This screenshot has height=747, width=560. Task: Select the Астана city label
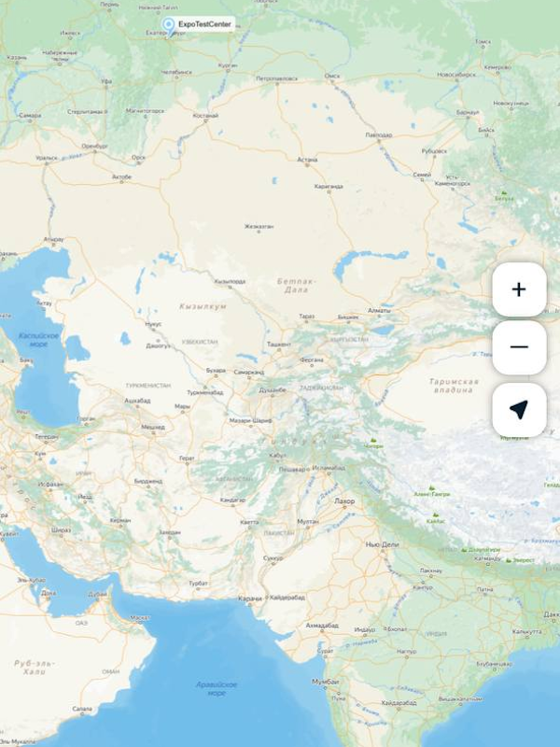307,160
